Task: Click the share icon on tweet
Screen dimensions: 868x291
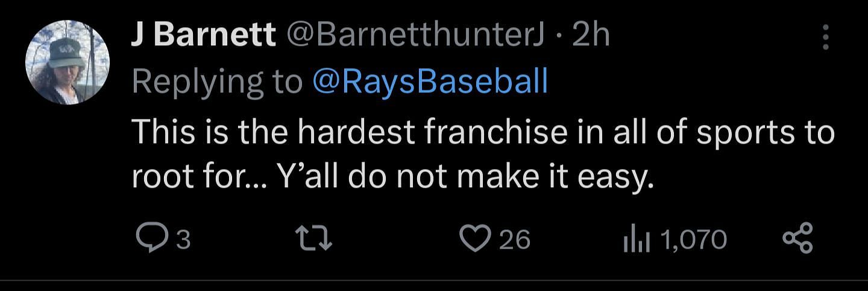Action: [x=797, y=239]
